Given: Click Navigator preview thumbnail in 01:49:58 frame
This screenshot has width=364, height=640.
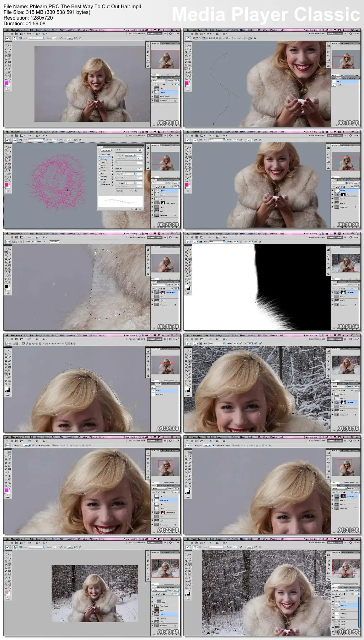Looking at the screenshot, I should coord(346,569).
